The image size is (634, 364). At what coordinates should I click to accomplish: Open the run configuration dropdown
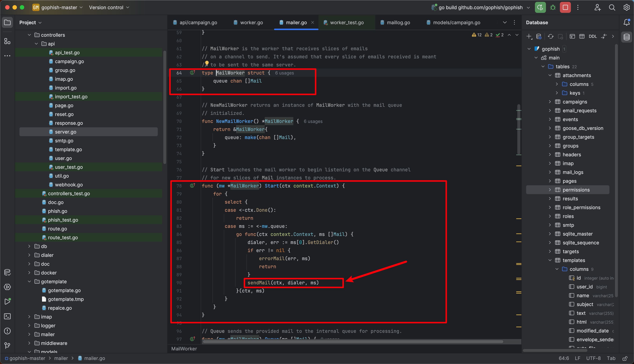pos(481,8)
